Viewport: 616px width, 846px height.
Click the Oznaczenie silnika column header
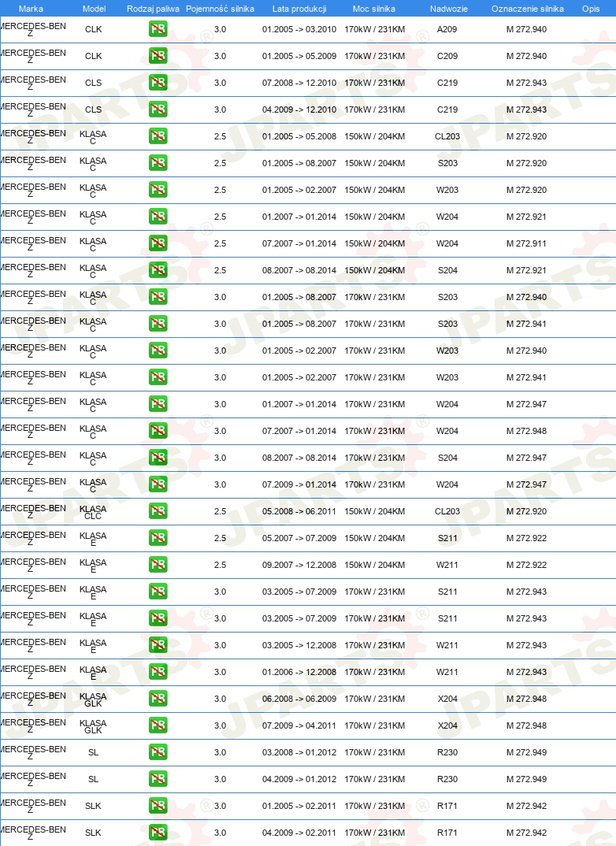528,9
